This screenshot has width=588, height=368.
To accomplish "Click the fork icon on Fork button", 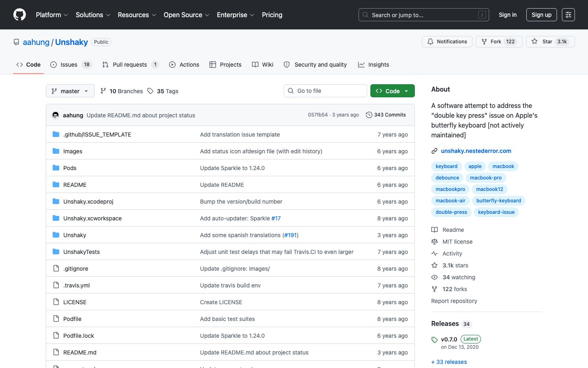I will tap(484, 42).
